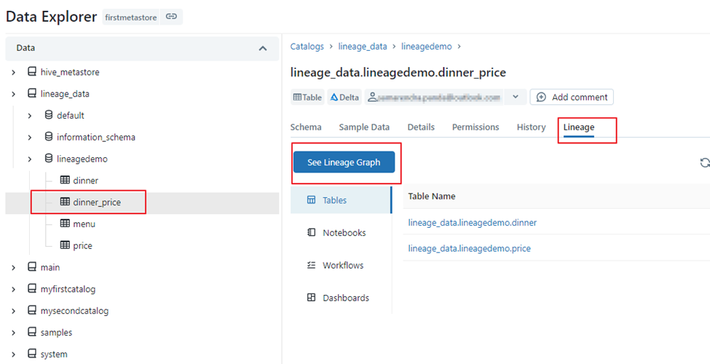The image size is (710, 364).
Task: Click the Delta format badge icon
Action: pyautogui.click(x=334, y=97)
